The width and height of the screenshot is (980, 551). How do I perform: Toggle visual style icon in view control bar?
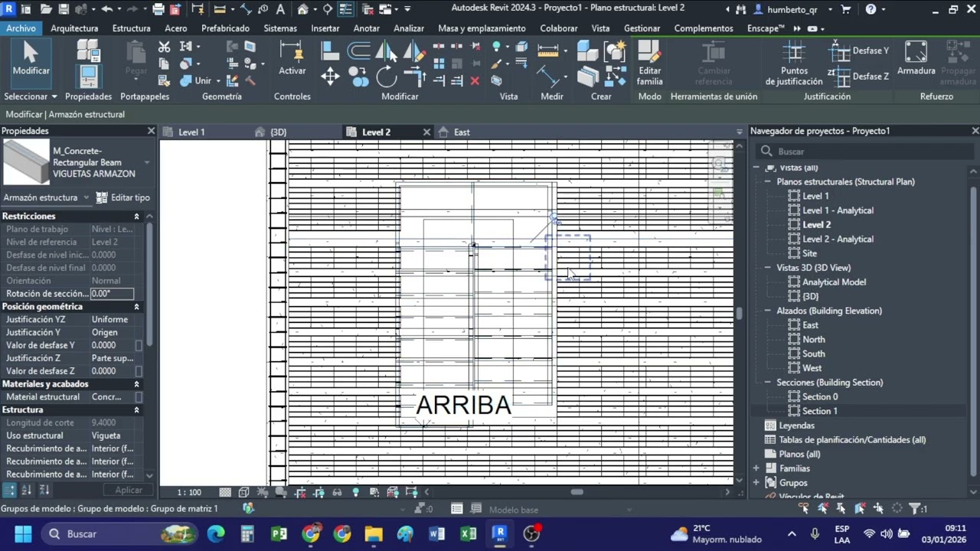[243, 492]
